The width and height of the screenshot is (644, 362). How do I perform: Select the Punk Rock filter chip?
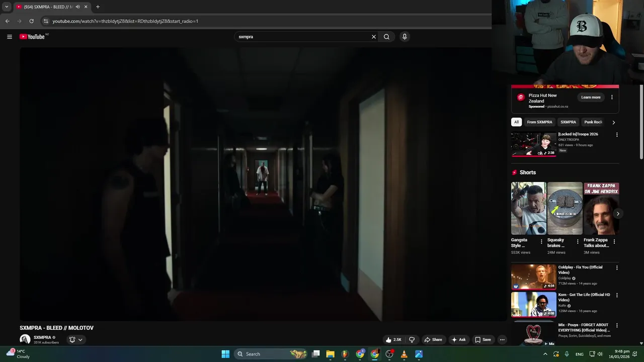(x=593, y=122)
